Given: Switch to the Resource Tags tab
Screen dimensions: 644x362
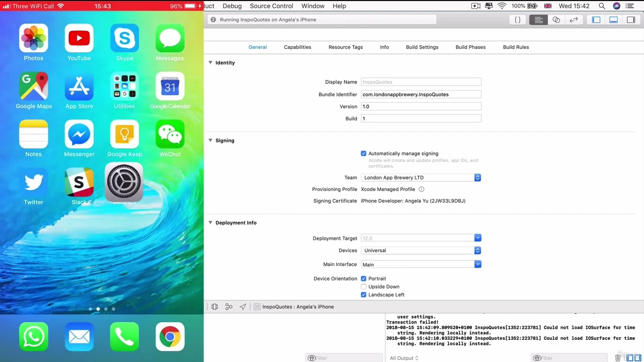Looking at the screenshot, I should click(346, 47).
